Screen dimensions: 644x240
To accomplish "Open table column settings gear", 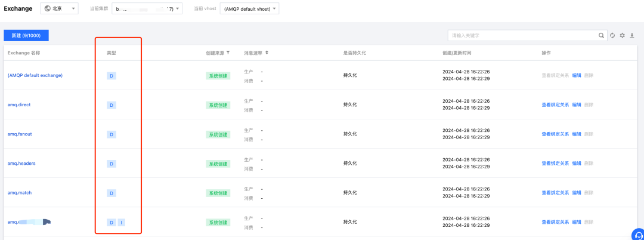I will pyautogui.click(x=622, y=36).
